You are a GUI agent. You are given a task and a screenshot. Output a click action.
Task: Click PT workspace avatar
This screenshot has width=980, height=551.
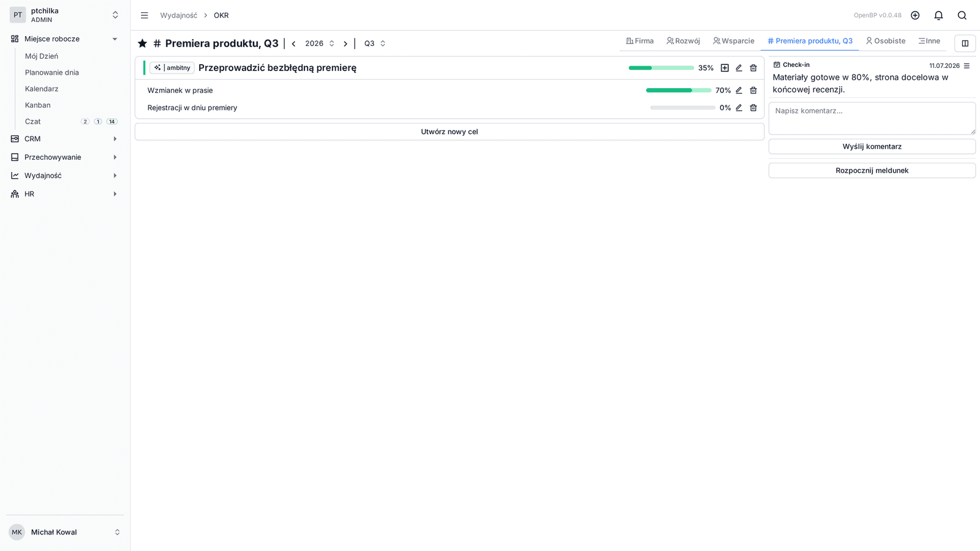18,15
